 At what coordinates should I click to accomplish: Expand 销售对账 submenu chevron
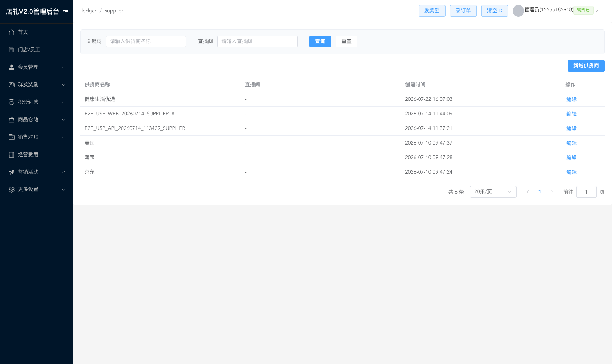click(63, 137)
